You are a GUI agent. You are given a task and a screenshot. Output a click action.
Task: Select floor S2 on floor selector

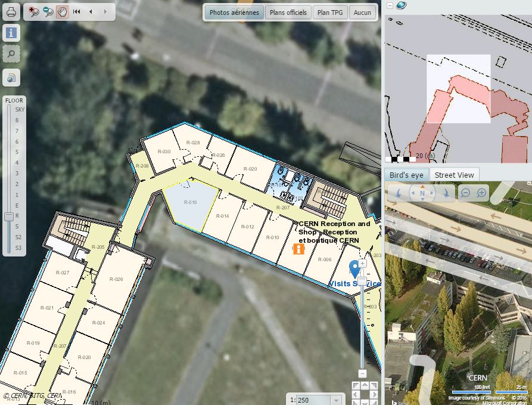[18, 237]
